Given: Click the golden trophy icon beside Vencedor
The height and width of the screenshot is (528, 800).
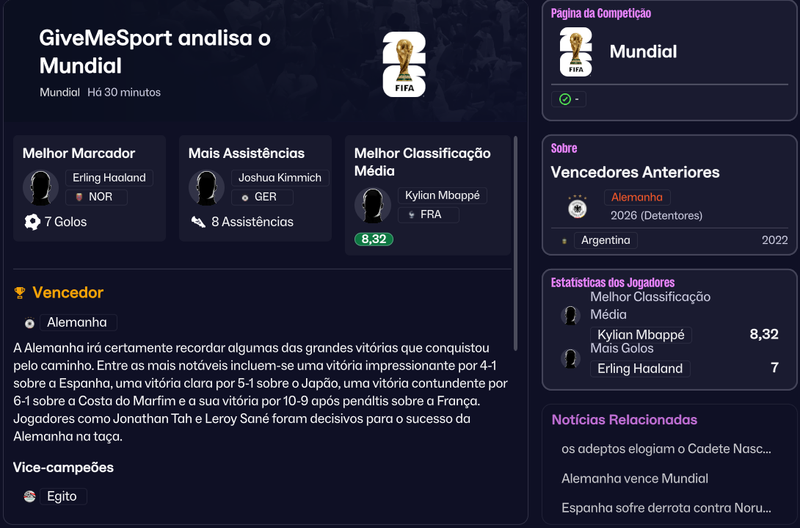Looking at the screenshot, I should (19, 293).
